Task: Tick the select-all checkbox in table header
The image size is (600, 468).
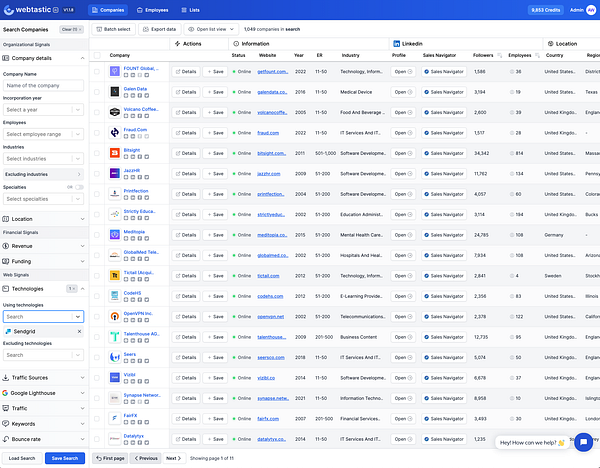Action: coord(97,55)
